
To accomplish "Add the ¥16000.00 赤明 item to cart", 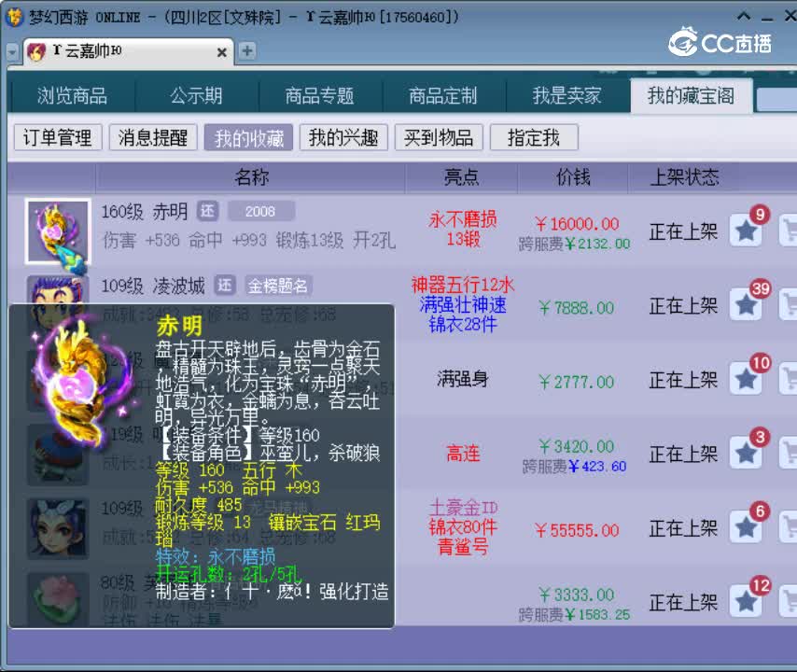I will [789, 231].
